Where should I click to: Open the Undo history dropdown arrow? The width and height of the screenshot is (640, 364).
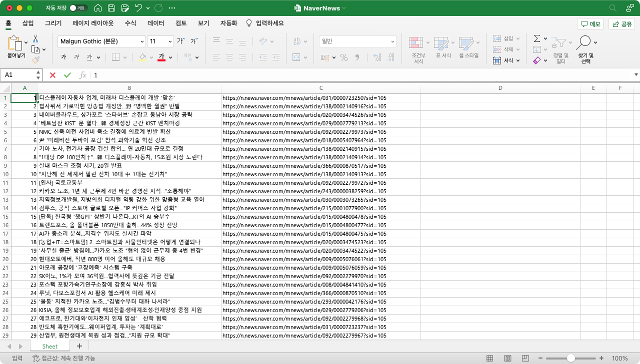click(148, 8)
